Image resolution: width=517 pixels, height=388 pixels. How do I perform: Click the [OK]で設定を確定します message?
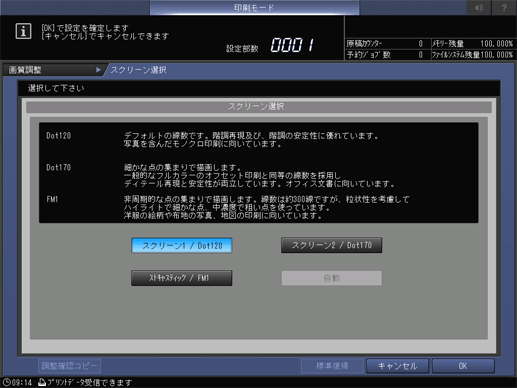tap(85, 28)
